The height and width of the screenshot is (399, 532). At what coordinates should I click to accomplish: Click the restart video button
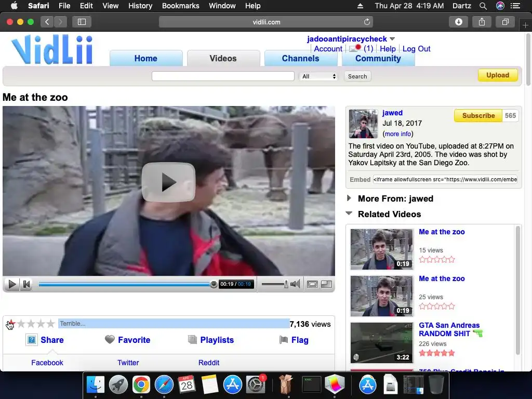pyautogui.click(x=26, y=284)
